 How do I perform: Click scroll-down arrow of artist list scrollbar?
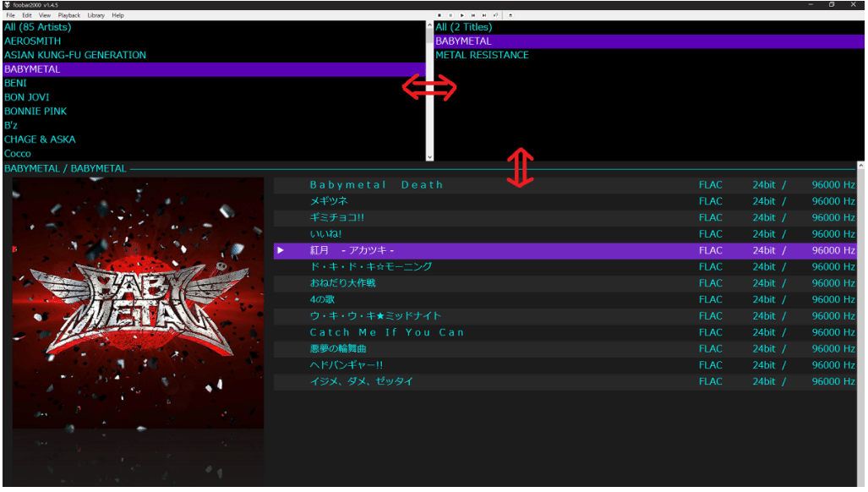point(429,157)
